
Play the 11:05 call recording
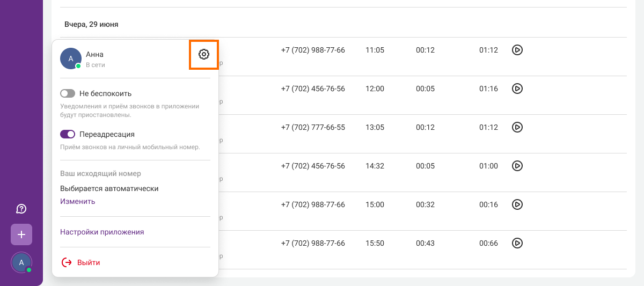pos(517,50)
